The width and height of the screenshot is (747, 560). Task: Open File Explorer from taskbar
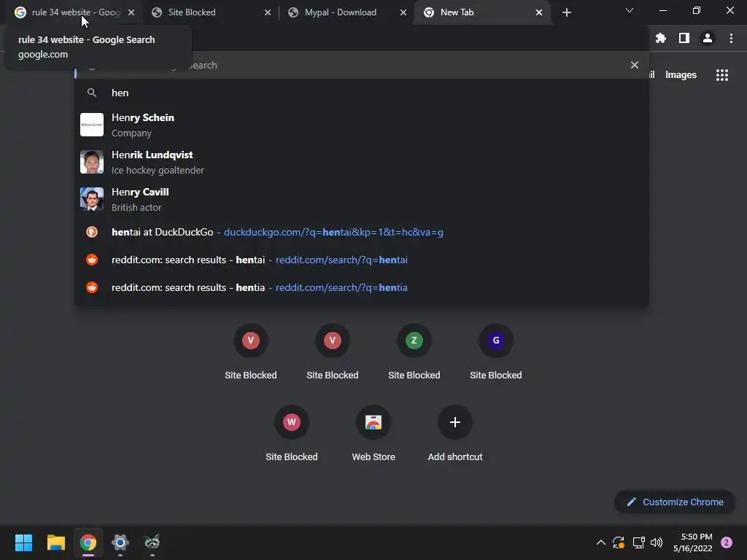55,542
